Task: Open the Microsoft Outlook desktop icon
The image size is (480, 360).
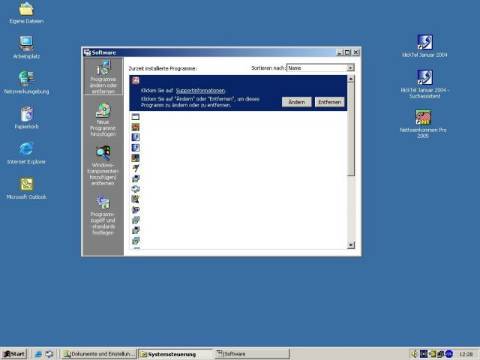Action: 26,188
